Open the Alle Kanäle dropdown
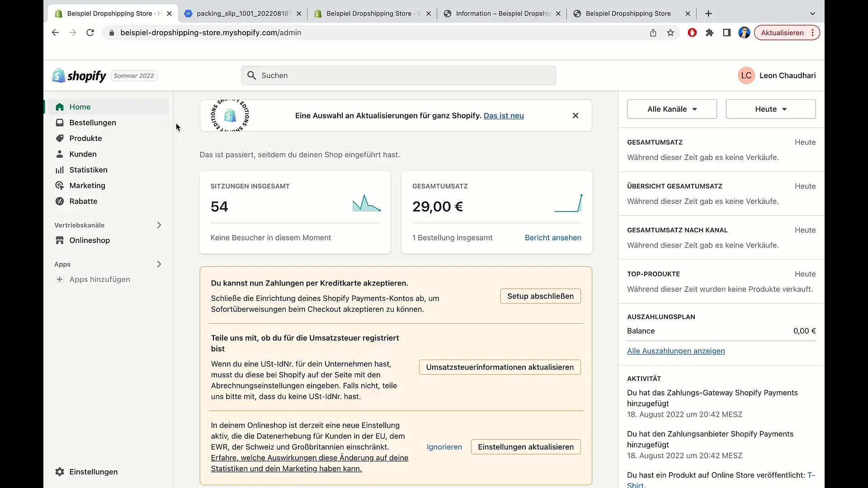 pyautogui.click(x=672, y=109)
